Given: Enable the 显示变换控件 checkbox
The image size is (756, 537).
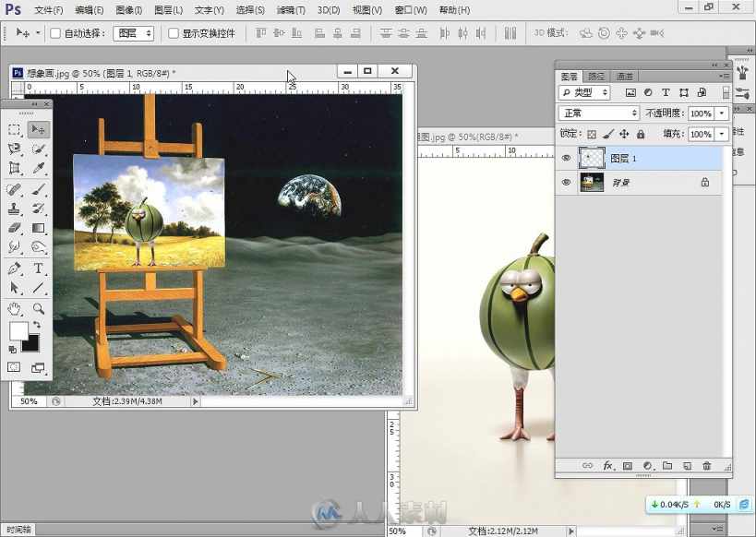Looking at the screenshot, I should click(174, 33).
